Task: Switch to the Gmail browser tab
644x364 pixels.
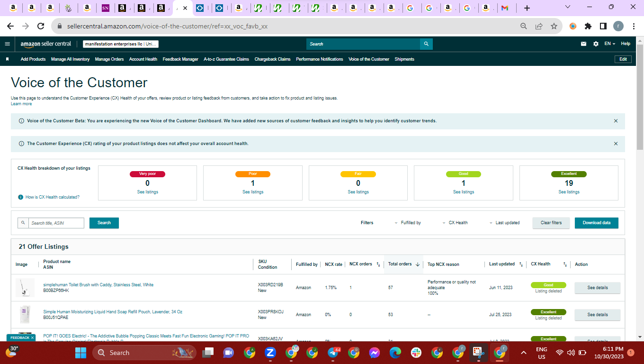Action: pyautogui.click(x=505, y=8)
